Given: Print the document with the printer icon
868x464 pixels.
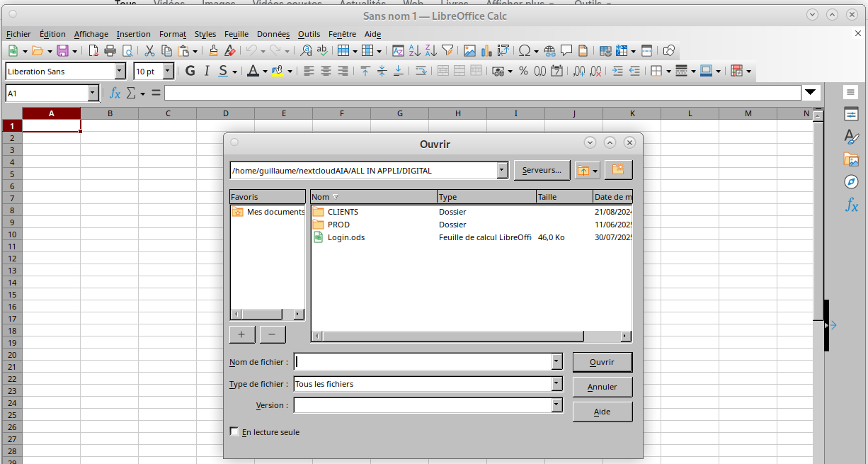Looking at the screenshot, I should click(110, 51).
